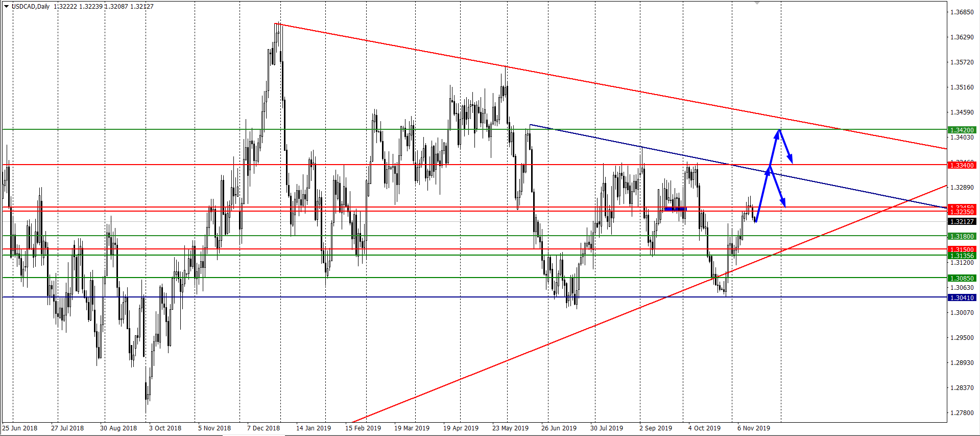Click the gray chart shift triangle marker
This screenshot has width=980, height=436.
click(x=757, y=3)
